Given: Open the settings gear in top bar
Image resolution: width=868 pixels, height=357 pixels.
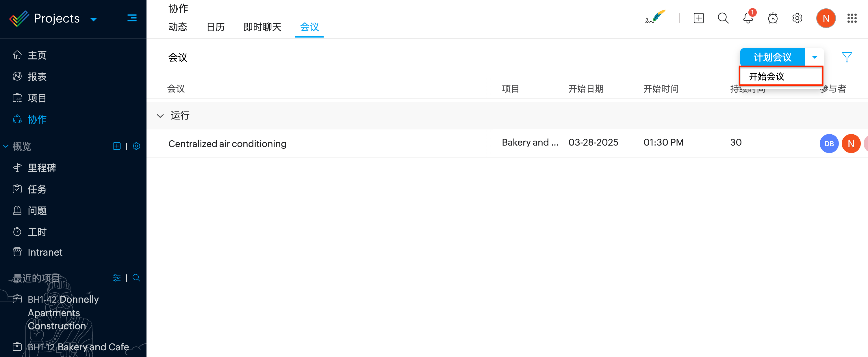Looking at the screenshot, I should click(797, 18).
